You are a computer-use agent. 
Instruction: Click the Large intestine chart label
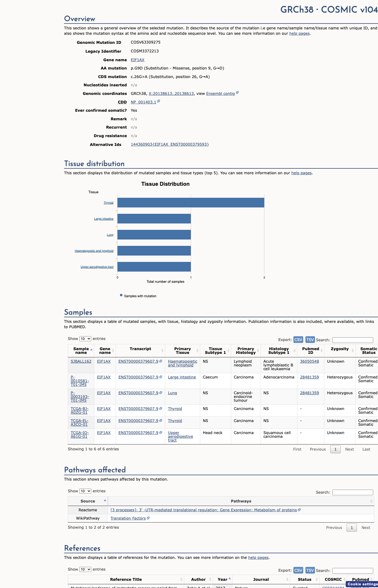[104, 219]
